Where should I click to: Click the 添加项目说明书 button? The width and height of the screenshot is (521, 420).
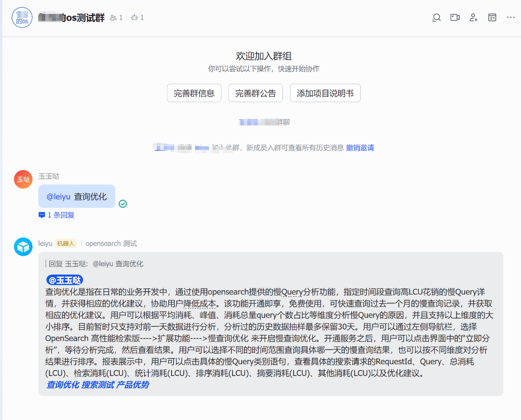pyautogui.click(x=325, y=93)
